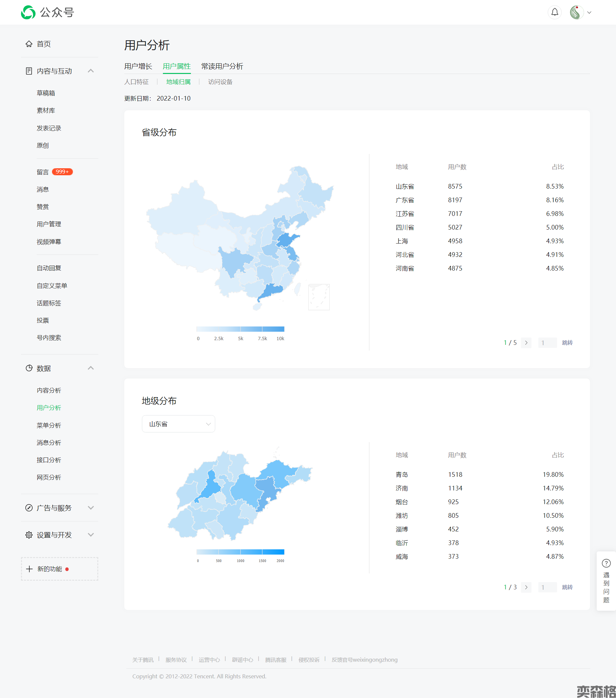Open the 服务协议 footer link
Viewport: 616px width, 698px height.
176,660
